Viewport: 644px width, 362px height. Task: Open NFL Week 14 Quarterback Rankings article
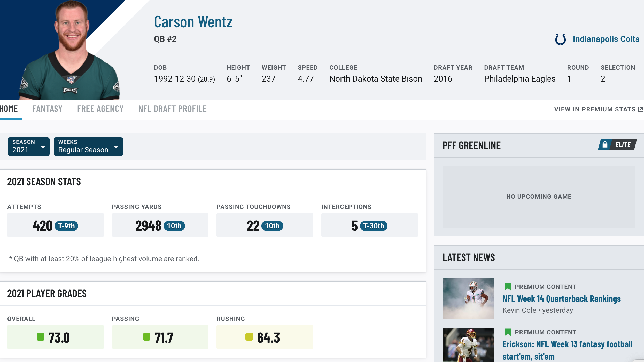point(561,299)
